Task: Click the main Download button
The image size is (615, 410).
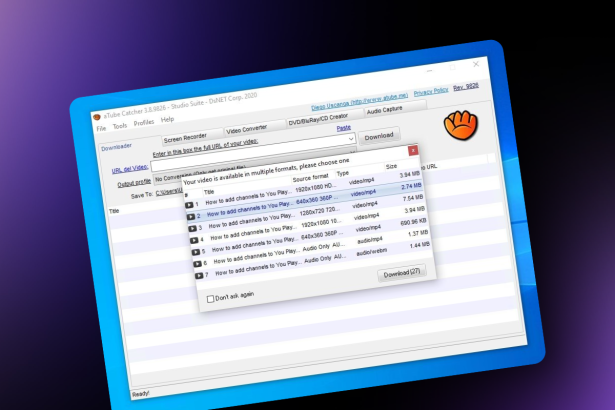Action: point(379,136)
